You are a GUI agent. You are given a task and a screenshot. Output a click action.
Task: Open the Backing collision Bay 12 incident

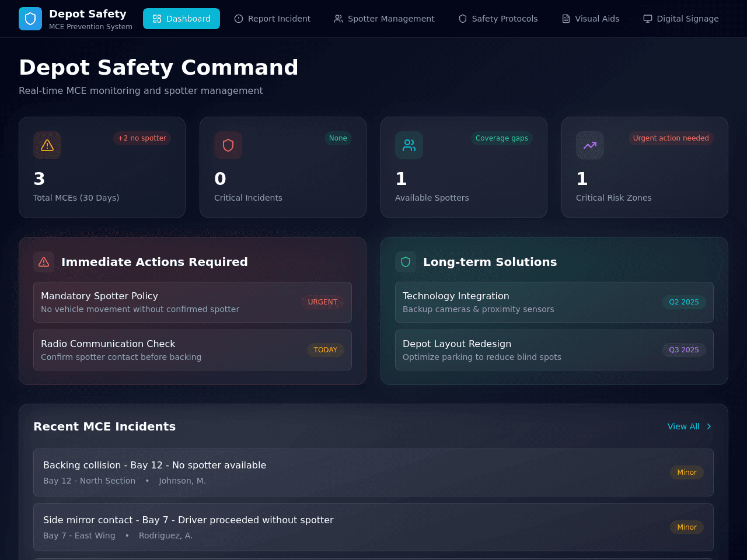click(x=373, y=473)
